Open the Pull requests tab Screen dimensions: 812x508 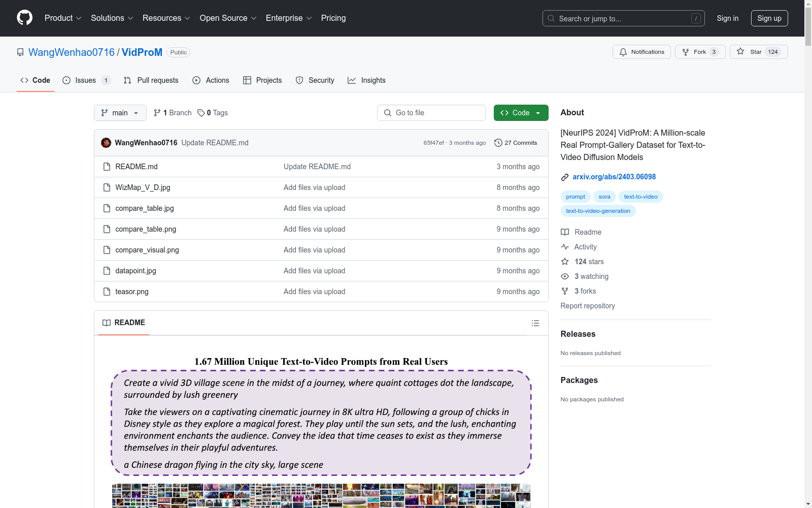click(151, 80)
